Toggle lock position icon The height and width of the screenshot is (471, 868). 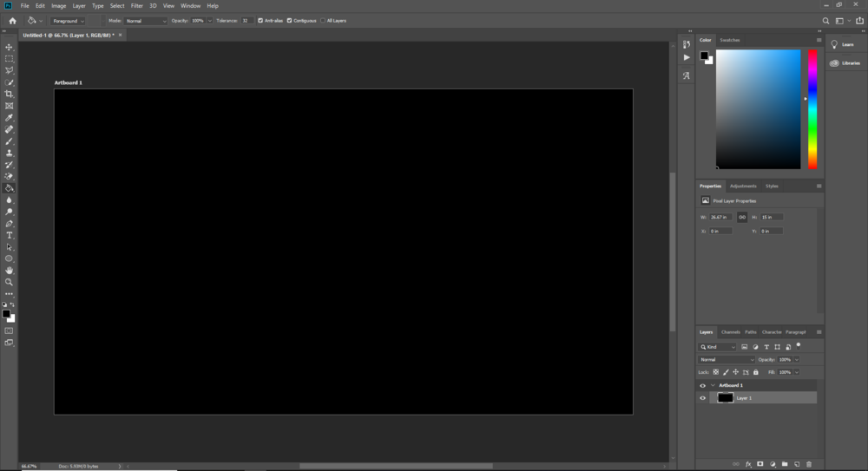736,372
